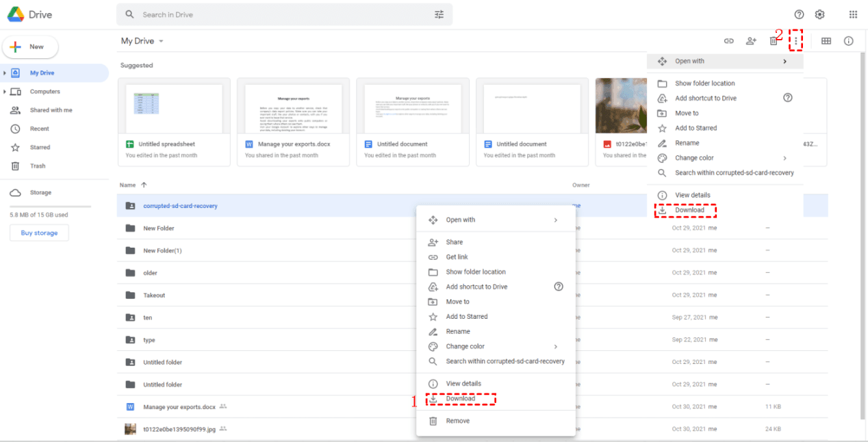Select the type folder row
Image resolution: width=868 pixels, height=442 pixels.
tap(472, 340)
